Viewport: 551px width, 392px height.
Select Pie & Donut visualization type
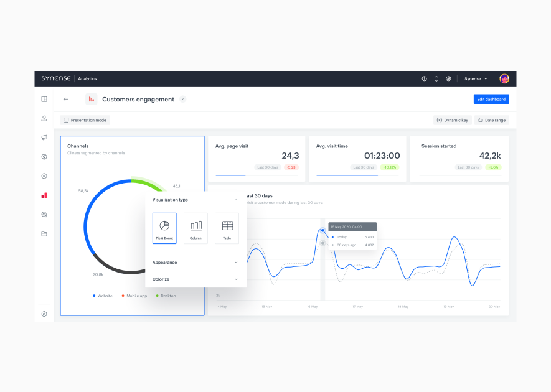coord(164,228)
